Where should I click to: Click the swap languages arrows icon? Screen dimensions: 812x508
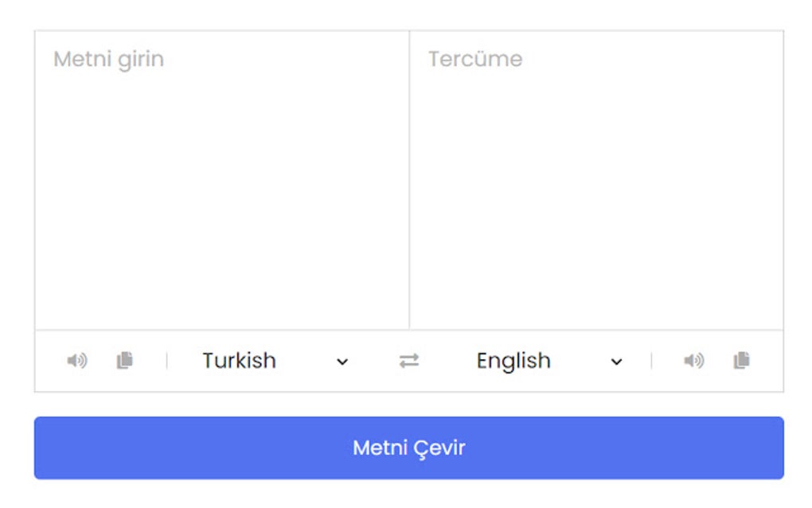(410, 361)
